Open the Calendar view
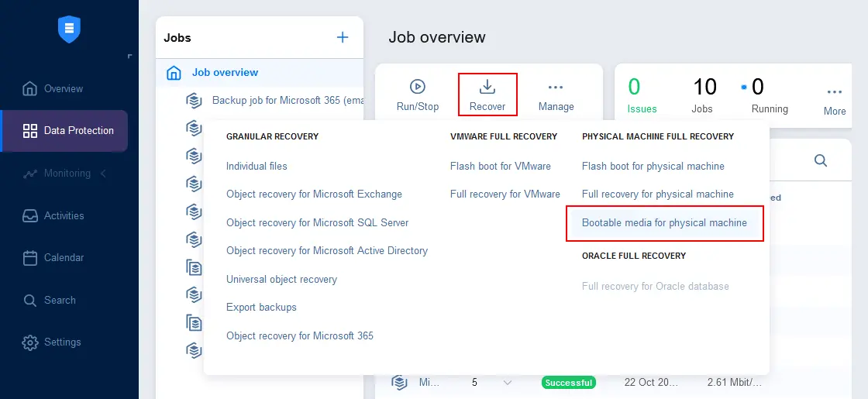The height and width of the screenshot is (399, 868). click(x=53, y=258)
